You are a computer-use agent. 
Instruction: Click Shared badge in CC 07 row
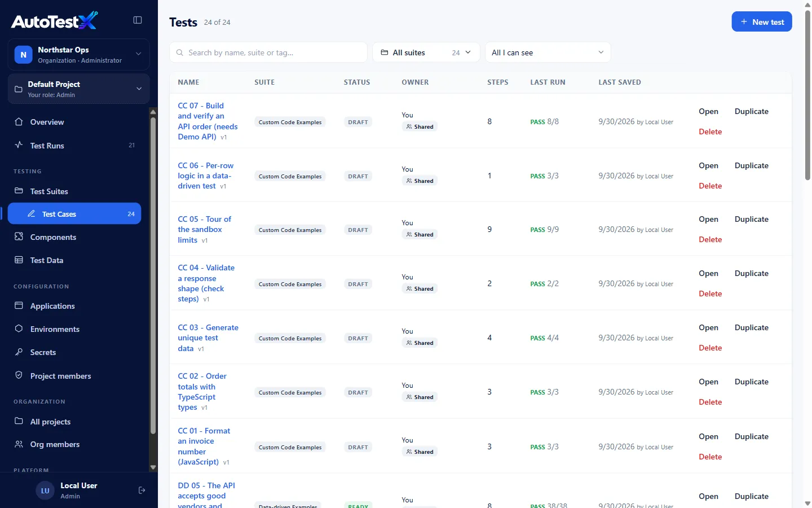pos(420,126)
